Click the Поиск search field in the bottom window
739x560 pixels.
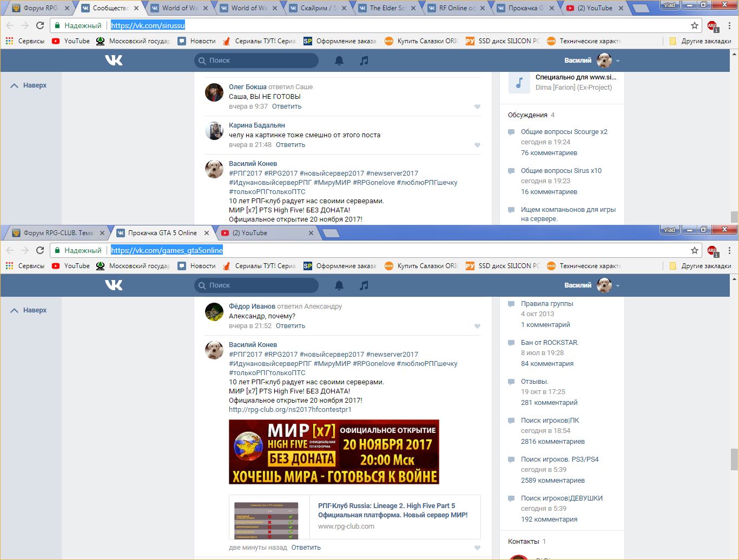(256, 285)
